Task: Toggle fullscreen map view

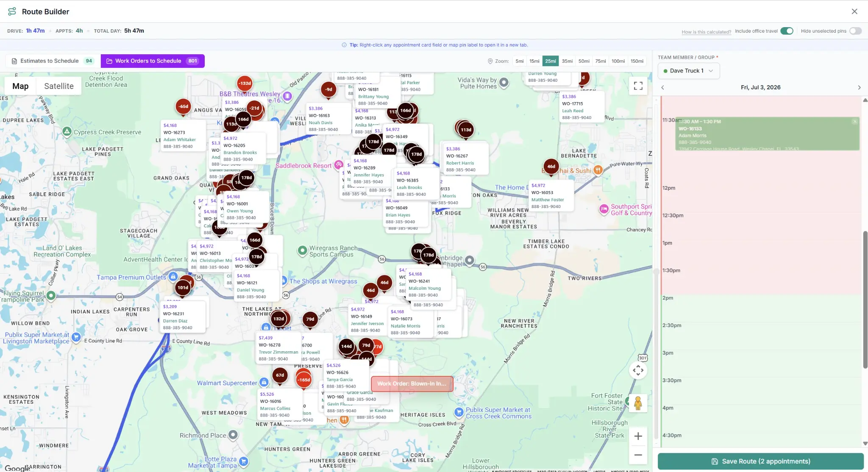Action: point(638,86)
